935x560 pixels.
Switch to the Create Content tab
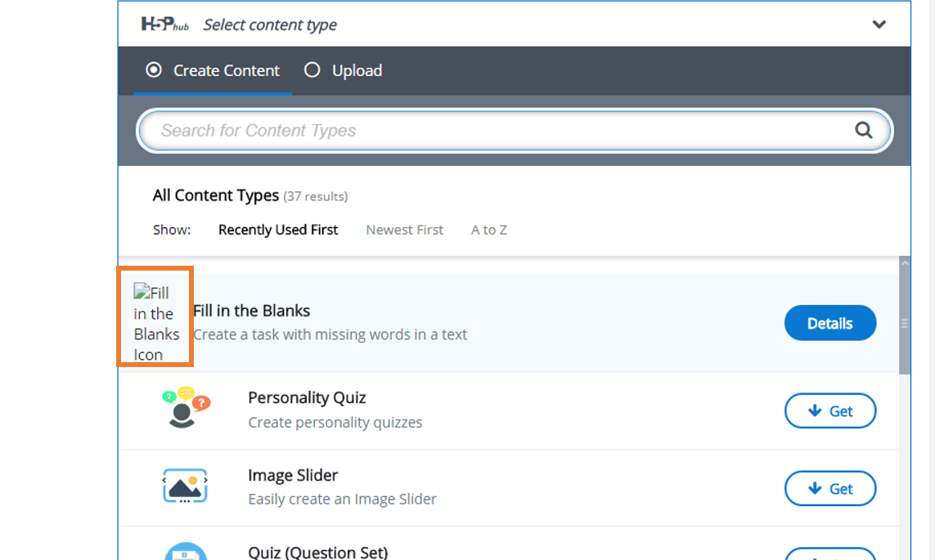pos(213,71)
